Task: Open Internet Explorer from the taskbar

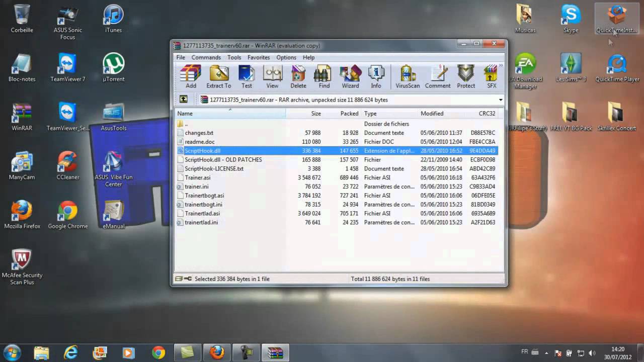Action: click(70, 352)
